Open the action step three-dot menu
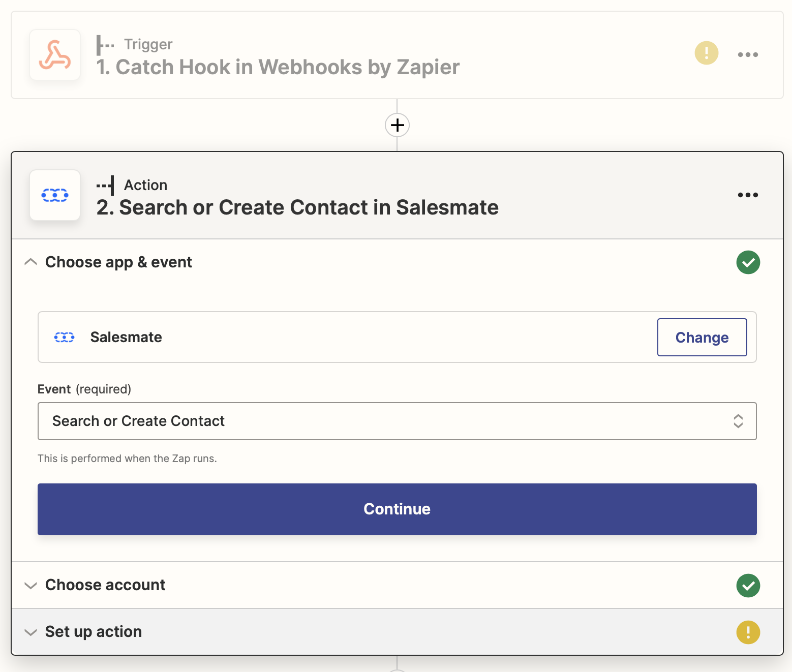 point(748,195)
